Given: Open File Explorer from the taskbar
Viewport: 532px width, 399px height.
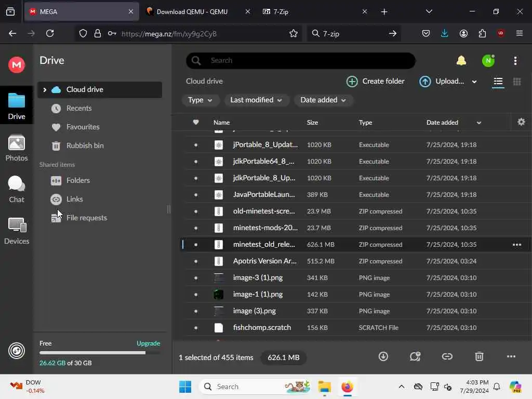Looking at the screenshot, I should point(324,387).
